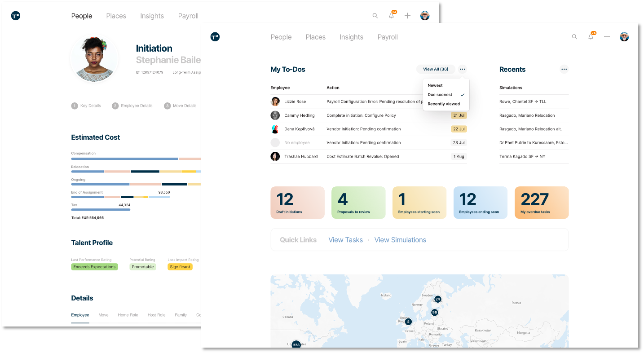This screenshot has width=644, height=353.
Task: Click the plus icon to create something new
Action: 607,37
